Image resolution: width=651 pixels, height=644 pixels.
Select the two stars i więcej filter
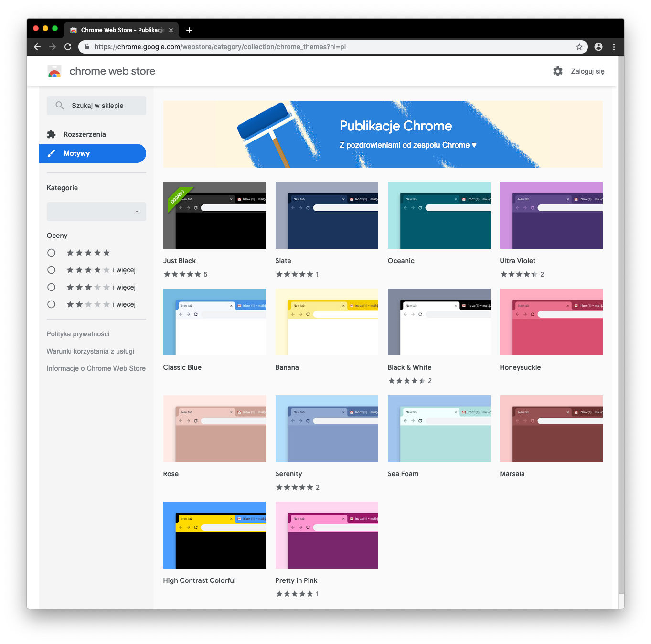52,304
